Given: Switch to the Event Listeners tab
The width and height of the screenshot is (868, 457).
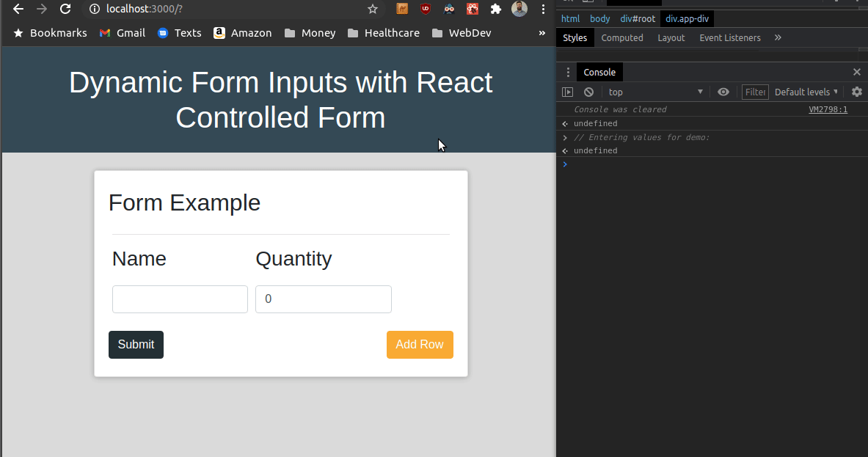Looking at the screenshot, I should tap(729, 37).
